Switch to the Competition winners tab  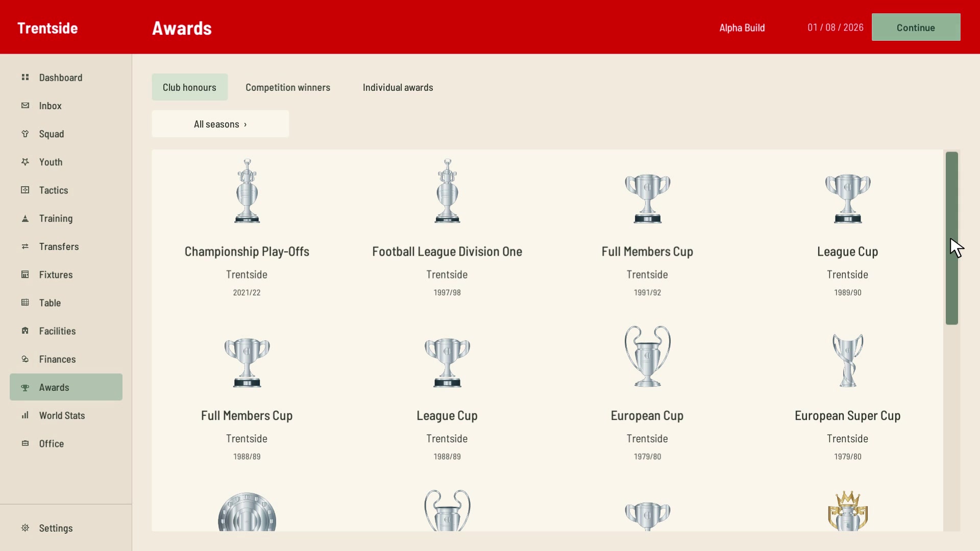(288, 87)
